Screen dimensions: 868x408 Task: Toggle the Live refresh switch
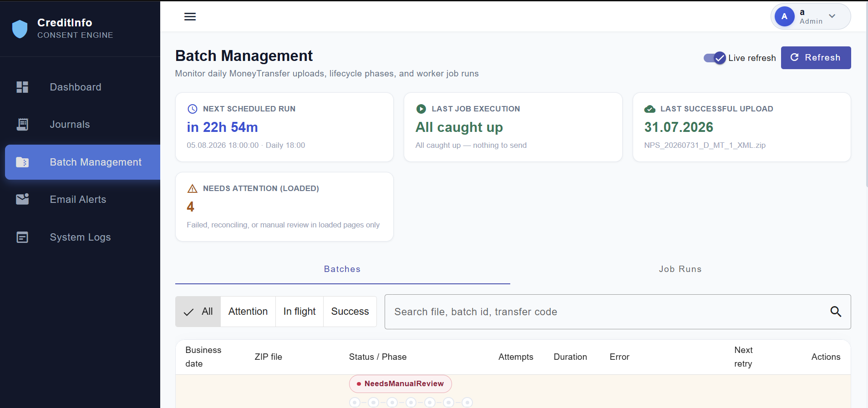tap(715, 58)
